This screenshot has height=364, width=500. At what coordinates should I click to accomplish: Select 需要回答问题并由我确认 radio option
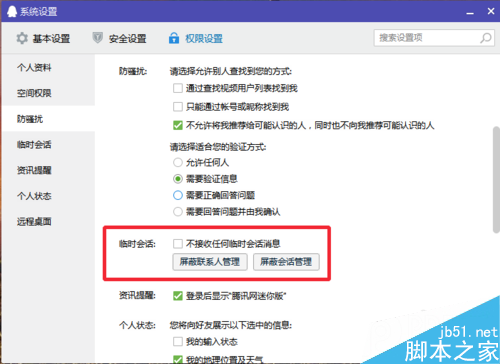pyautogui.click(x=178, y=212)
